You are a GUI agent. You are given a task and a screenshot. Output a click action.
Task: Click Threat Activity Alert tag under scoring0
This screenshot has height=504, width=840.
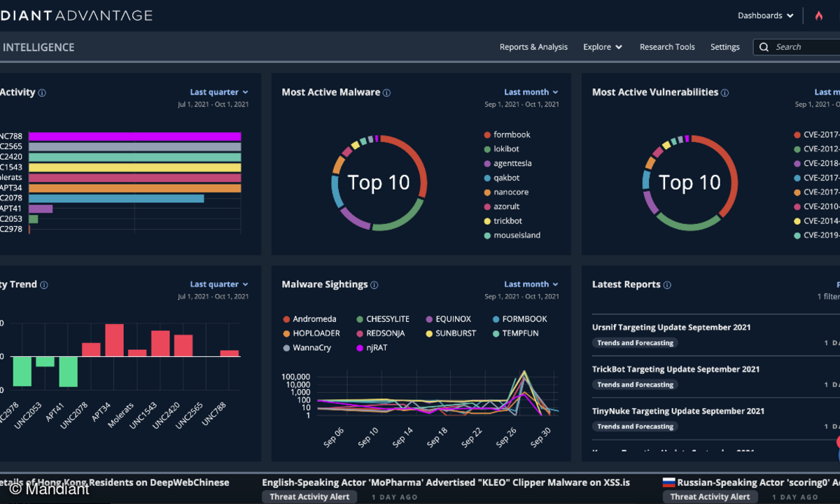click(x=710, y=497)
